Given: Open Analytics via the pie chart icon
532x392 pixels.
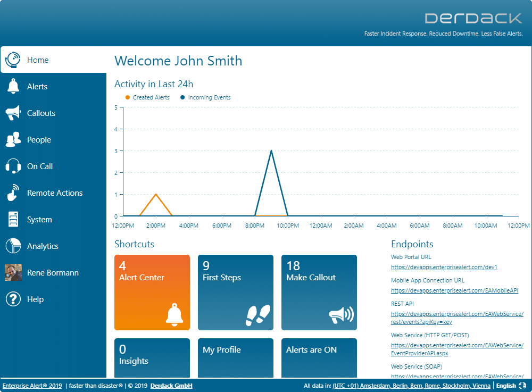Looking at the screenshot, I should point(13,246).
